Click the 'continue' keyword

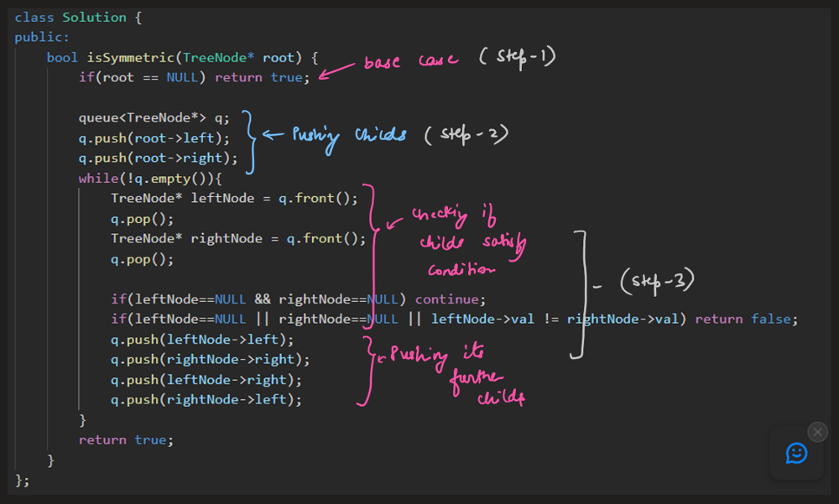point(450,299)
